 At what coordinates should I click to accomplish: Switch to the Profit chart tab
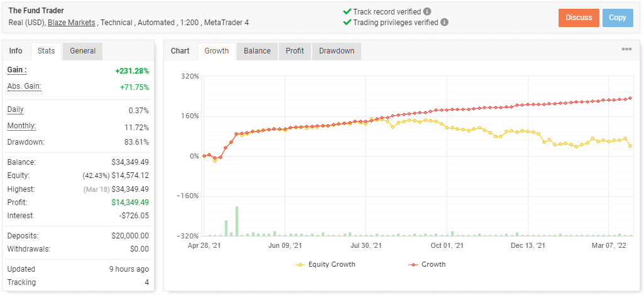[295, 51]
